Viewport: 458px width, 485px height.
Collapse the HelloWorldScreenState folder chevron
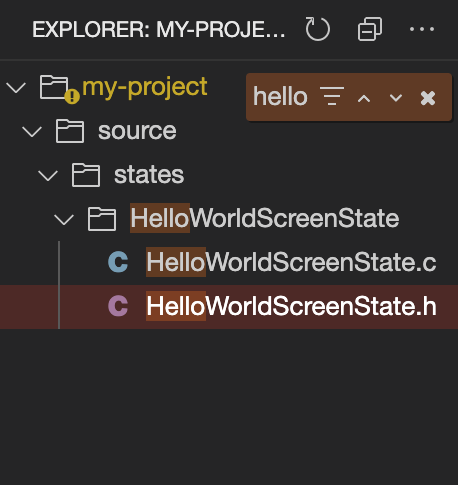point(64,219)
